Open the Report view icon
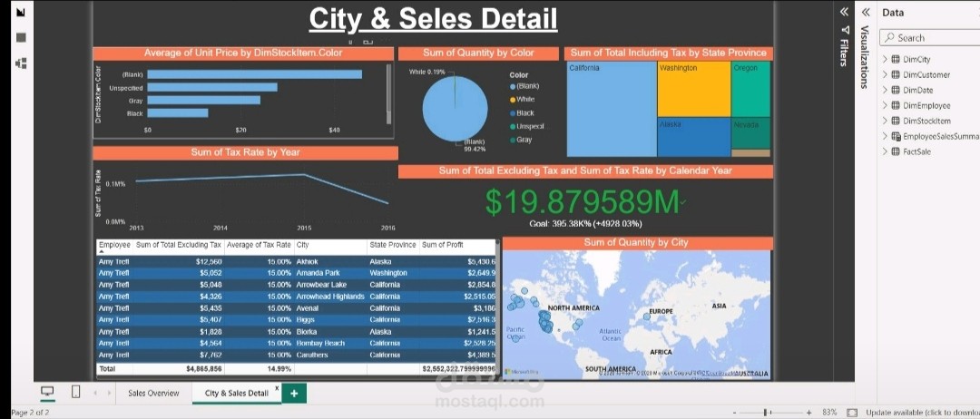 (x=21, y=12)
